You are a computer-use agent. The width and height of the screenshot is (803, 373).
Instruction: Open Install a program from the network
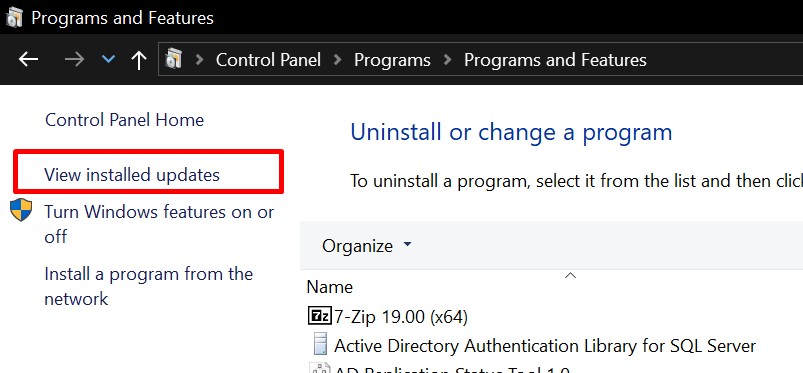(x=149, y=286)
